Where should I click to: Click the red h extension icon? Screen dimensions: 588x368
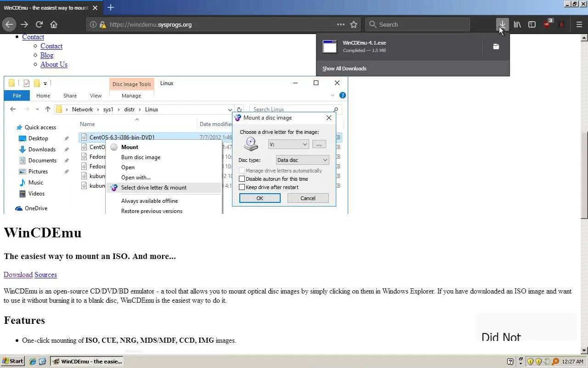[x=561, y=24]
